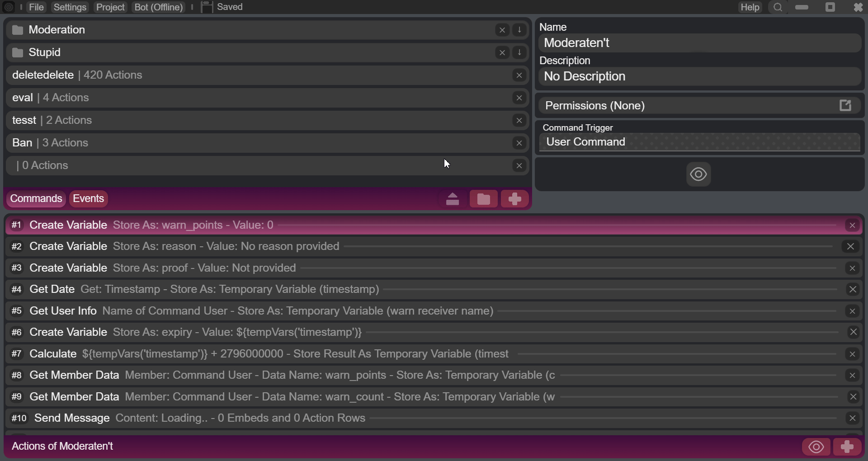Switch to the Events tab

pyautogui.click(x=89, y=198)
